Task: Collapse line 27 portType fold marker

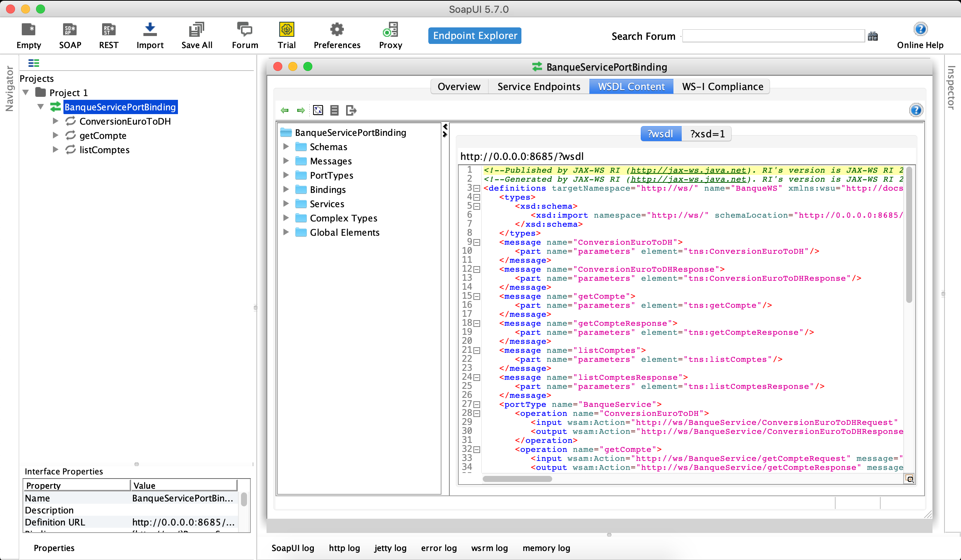Action: click(x=477, y=405)
